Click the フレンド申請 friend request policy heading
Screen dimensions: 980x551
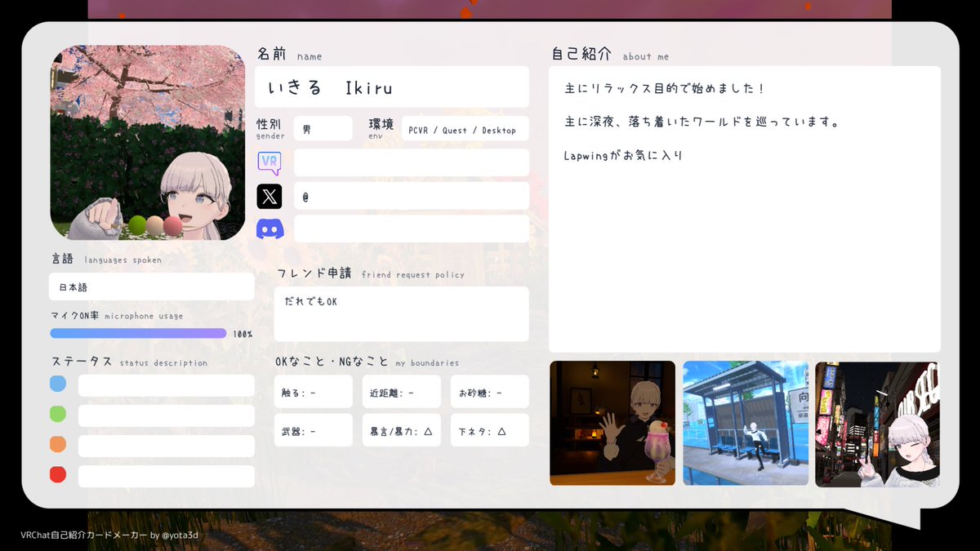click(371, 273)
